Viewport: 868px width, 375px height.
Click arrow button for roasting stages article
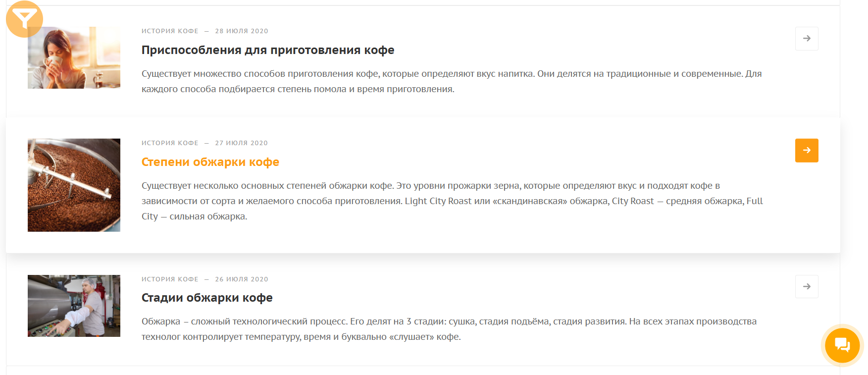[x=806, y=287]
